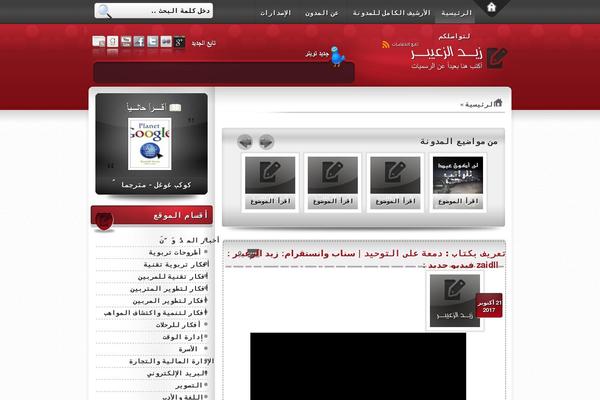Click the leftmost اقرأ الموضوع button
Viewport: 600px width, 400px height.
pos(270,201)
